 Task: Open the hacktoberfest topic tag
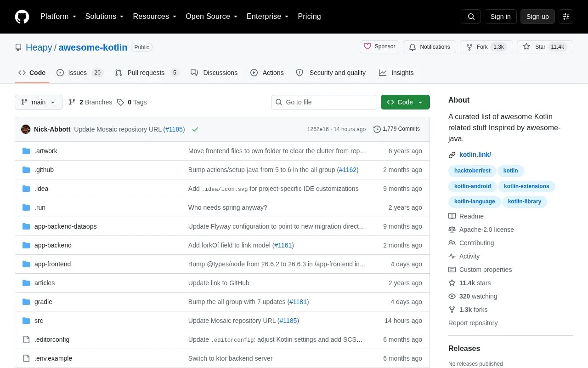(472, 171)
